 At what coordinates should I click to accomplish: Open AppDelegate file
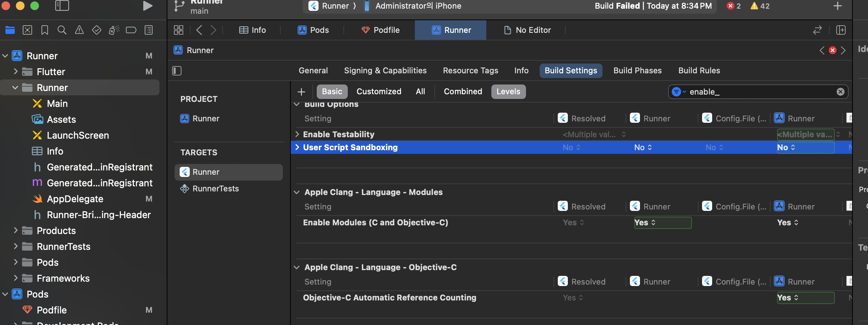point(75,199)
